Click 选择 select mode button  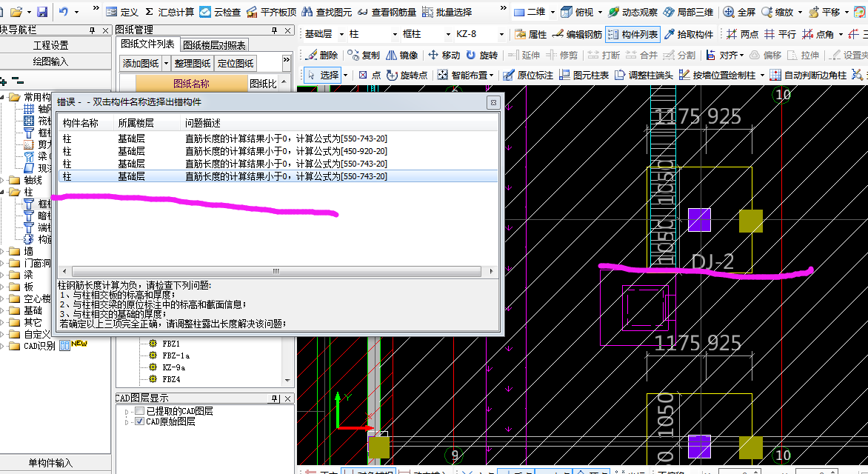coord(324,75)
